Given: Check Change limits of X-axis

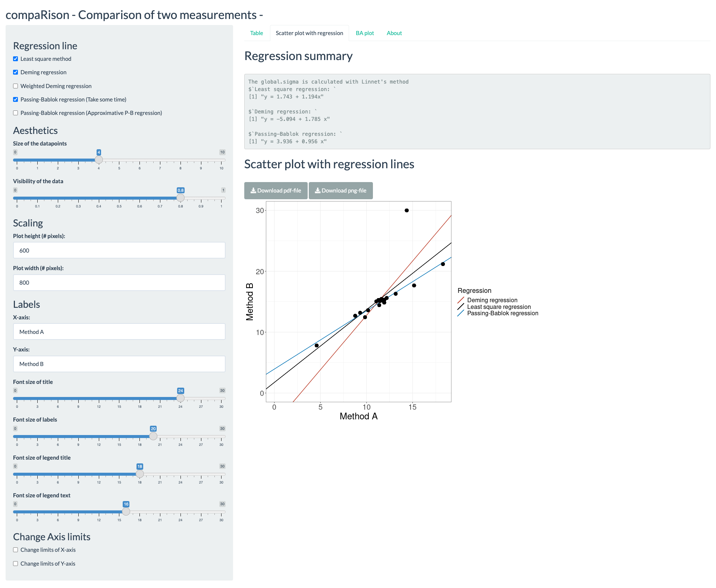Looking at the screenshot, I should [x=16, y=550].
